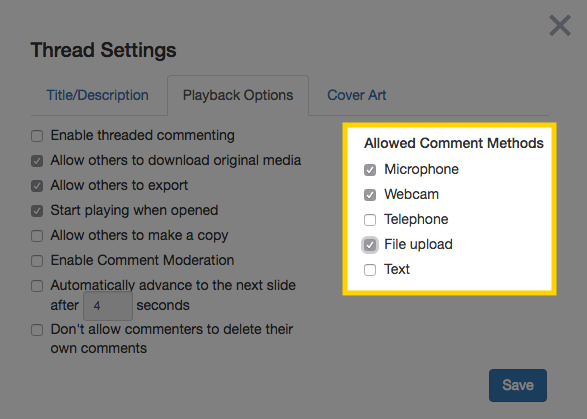Viewport: 587px width, 419px height.
Task: Enable threaded commenting checkbox
Action: click(37, 136)
